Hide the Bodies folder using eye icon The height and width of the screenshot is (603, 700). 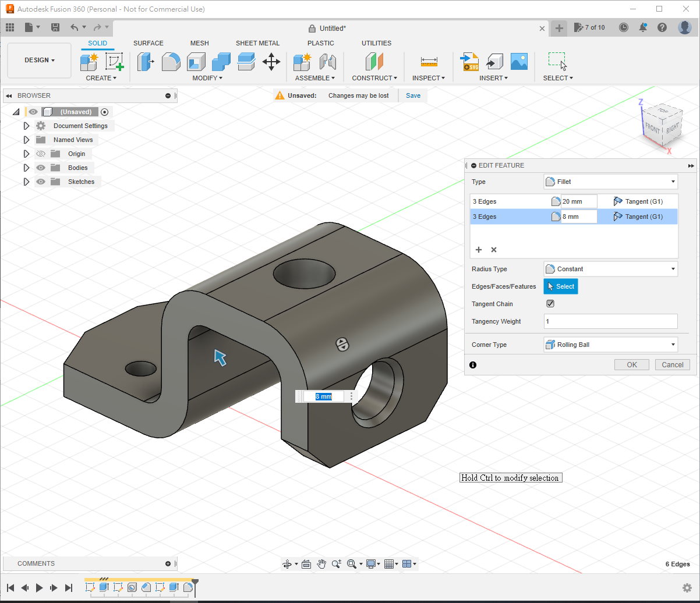click(41, 168)
